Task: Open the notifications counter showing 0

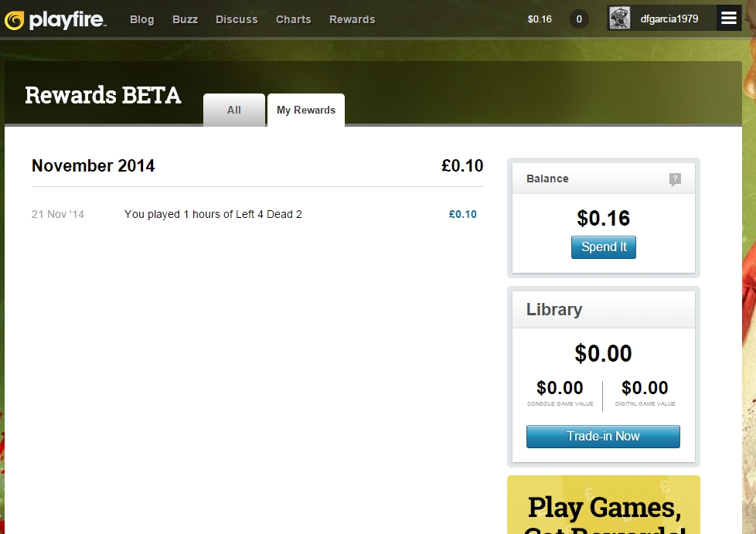Action: [579, 19]
